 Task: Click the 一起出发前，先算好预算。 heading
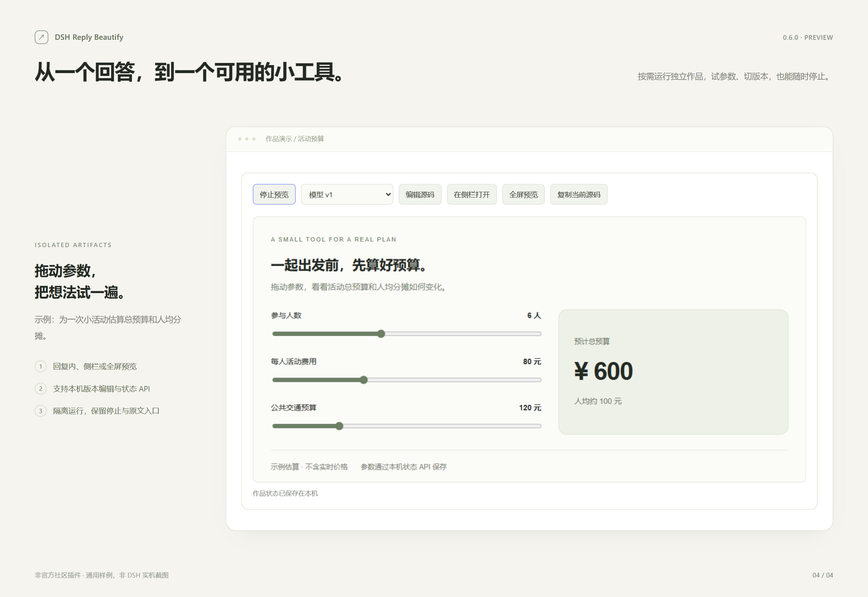point(348,265)
